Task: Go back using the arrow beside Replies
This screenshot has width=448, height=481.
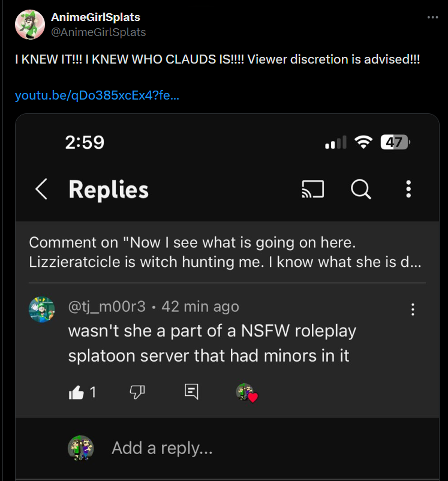Action: pyautogui.click(x=41, y=189)
